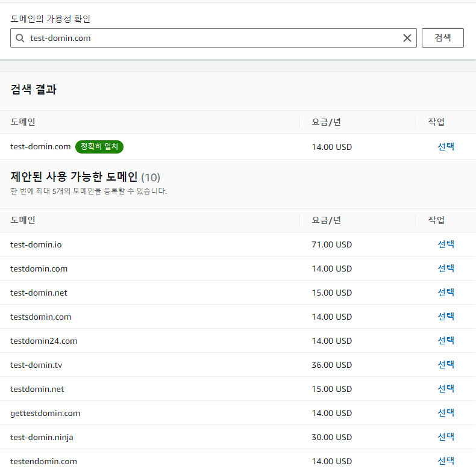Click the 검색 결과 heading
This screenshot has width=476, height=472.
(x=33, y=90)
